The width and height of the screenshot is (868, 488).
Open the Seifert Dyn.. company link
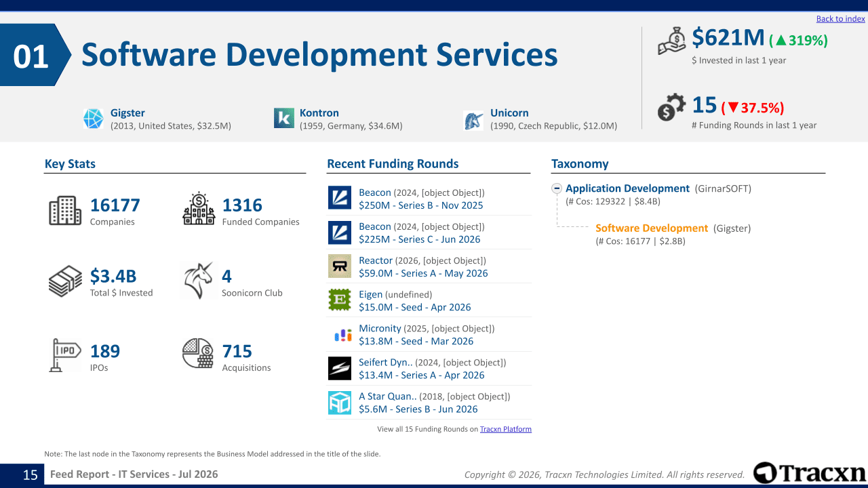(x=385, y=362)
